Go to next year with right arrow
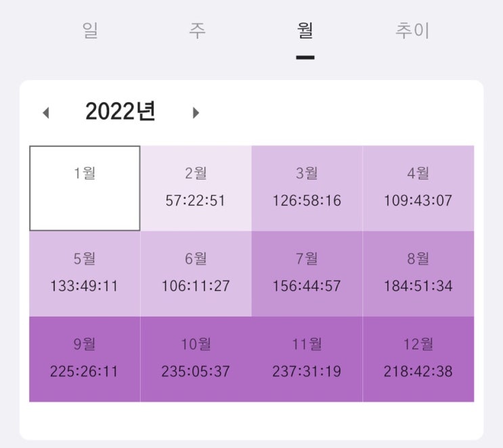 coord(196,113)
